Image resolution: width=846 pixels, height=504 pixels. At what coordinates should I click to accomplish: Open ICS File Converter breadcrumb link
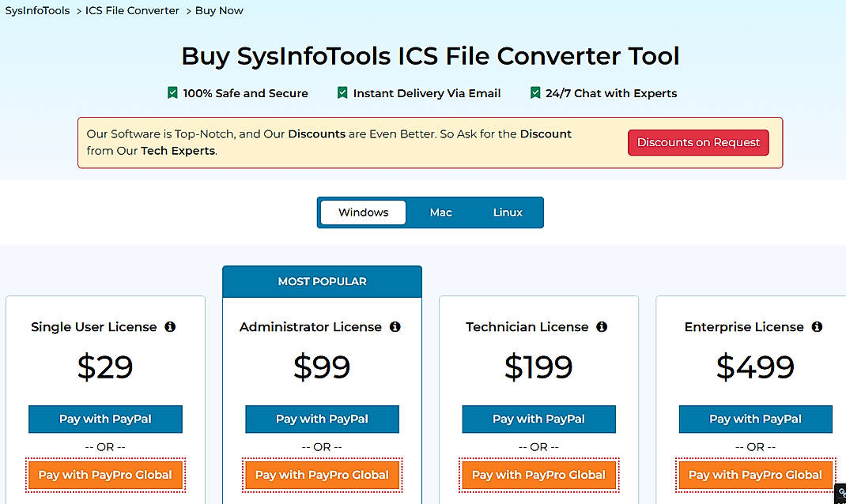point(132,11)
